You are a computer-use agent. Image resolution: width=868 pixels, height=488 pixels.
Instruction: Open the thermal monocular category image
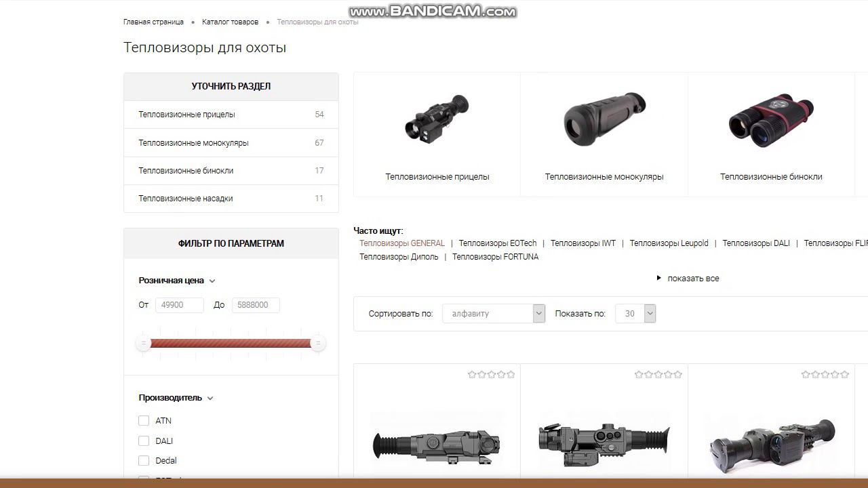pos(604,119)
